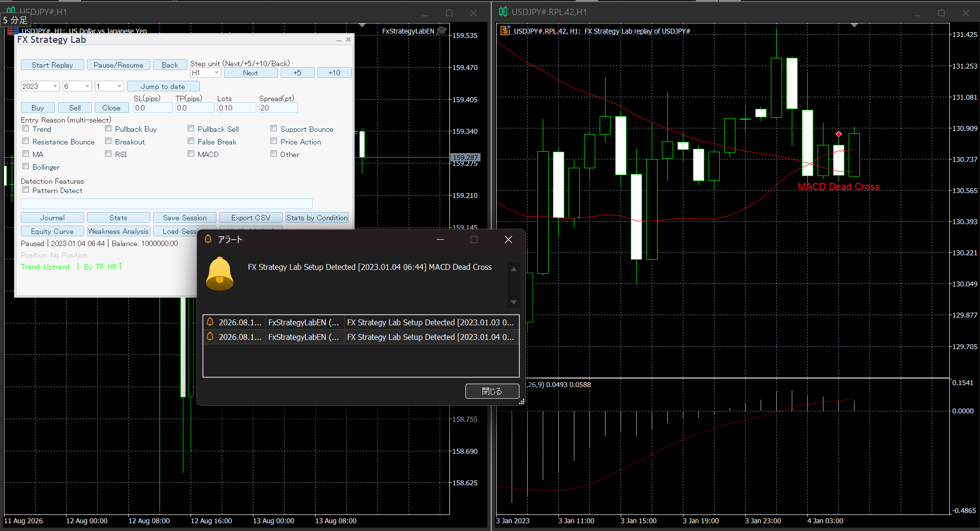Viewport: 980px width, 531px height.
Task: Step back with the Back button
Action: 170,65
